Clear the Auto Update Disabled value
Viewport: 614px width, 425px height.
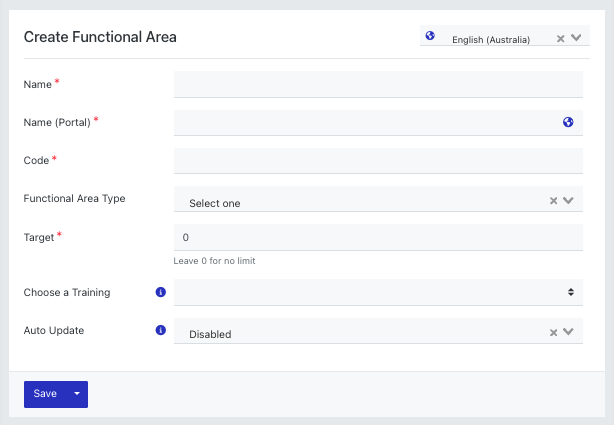553,333
